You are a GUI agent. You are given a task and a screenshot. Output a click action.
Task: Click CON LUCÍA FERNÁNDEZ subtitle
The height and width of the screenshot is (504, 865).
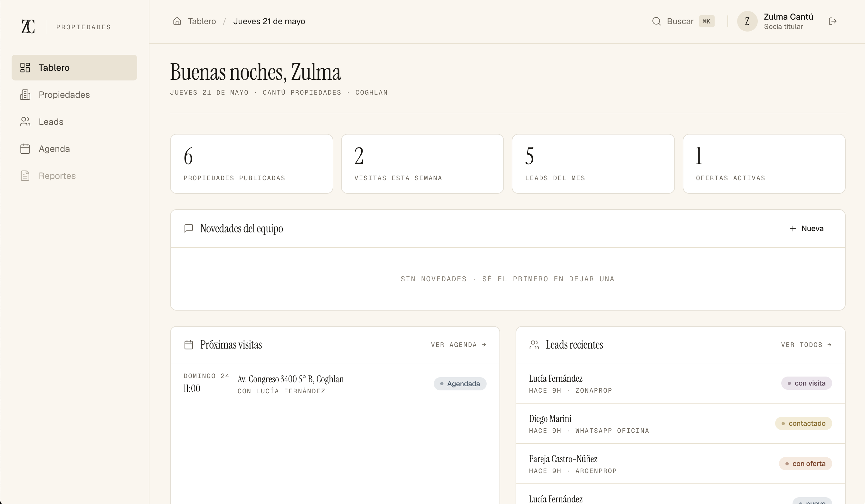(281, 391)
